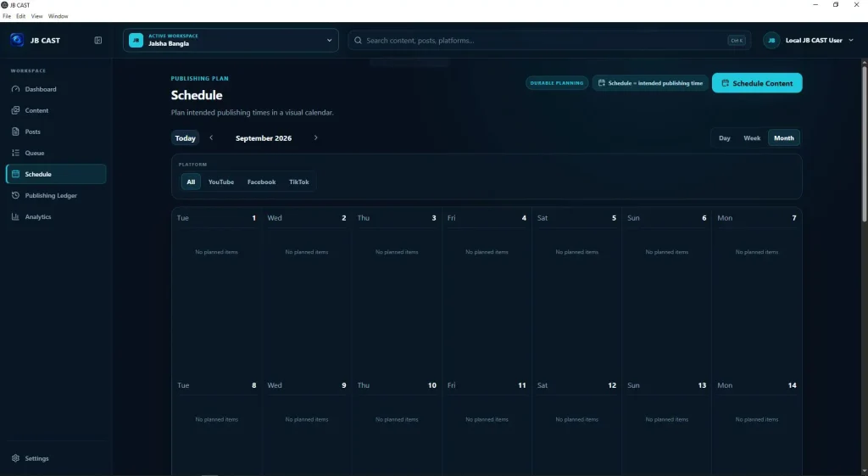This screenshot has width=868, height=476.
Task: Go to previous month with left arrow
Action: pos(211,137)
